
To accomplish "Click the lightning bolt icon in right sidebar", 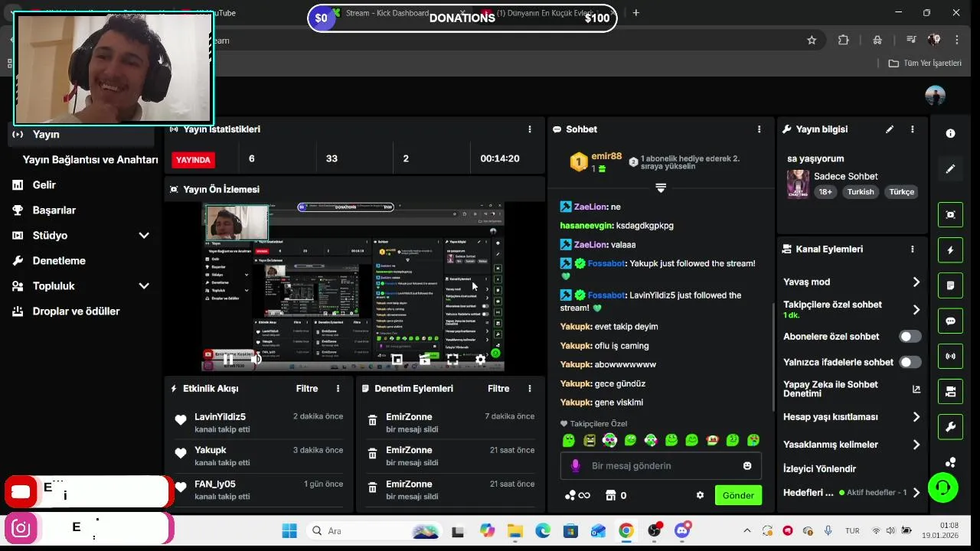I will [950, 250].
